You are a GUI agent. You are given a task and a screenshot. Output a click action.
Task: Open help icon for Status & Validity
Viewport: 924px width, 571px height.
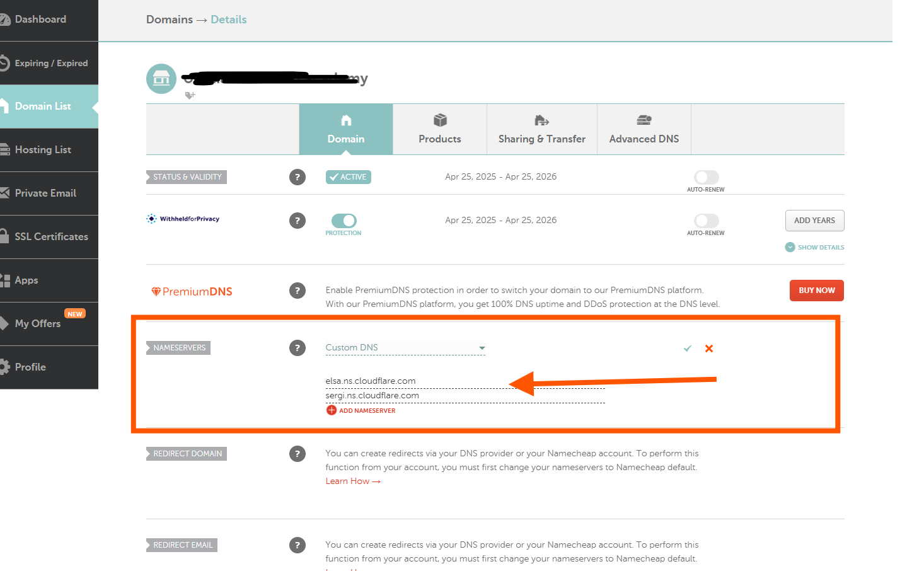click(297, 177)
